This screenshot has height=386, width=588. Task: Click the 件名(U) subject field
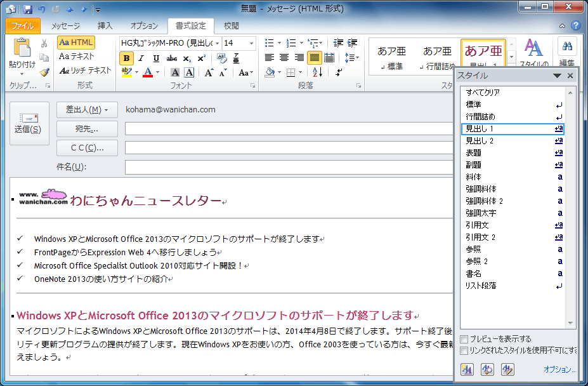coord(289,167)
